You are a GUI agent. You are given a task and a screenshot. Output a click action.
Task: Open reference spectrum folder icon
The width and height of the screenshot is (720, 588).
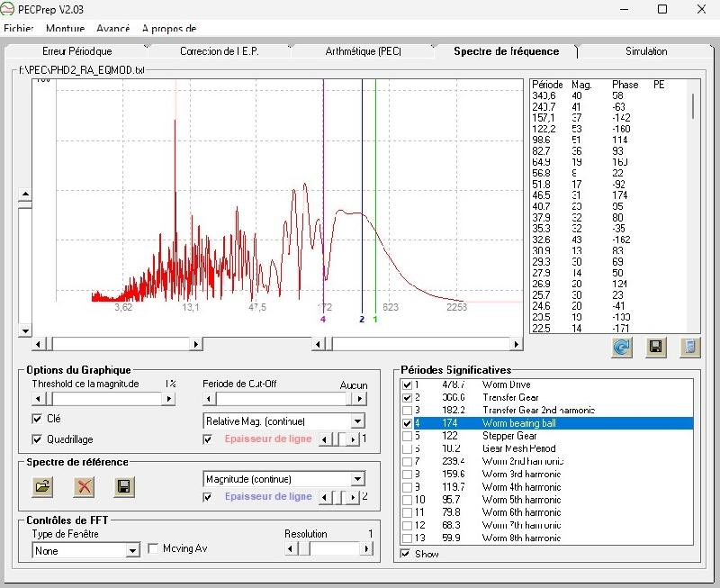[42, 486]
